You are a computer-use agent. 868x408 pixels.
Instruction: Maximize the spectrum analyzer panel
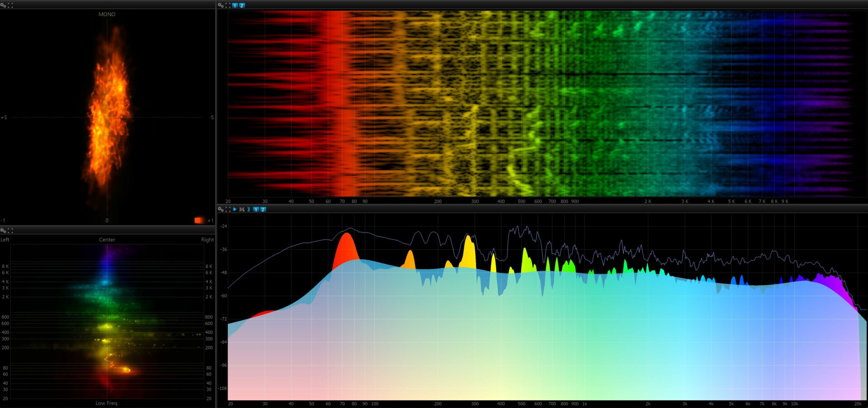tap(228, 209)
